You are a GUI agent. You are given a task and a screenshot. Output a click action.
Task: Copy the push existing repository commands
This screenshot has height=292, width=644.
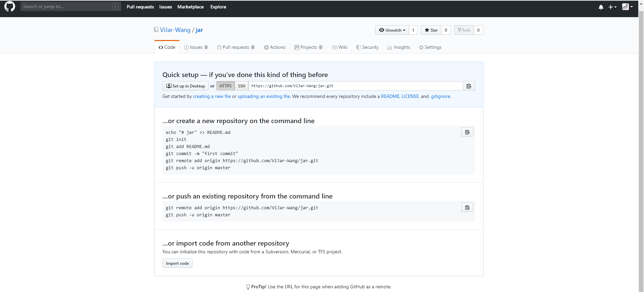pos(467,208)
